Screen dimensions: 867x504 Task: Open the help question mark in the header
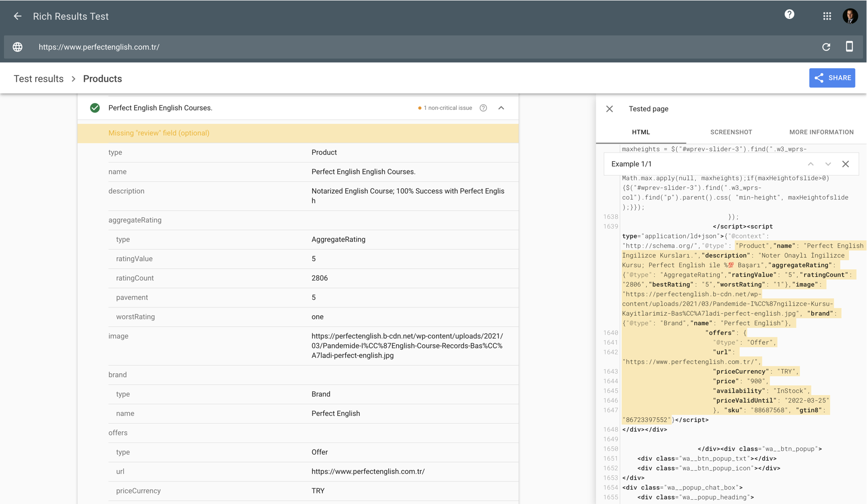789,15
